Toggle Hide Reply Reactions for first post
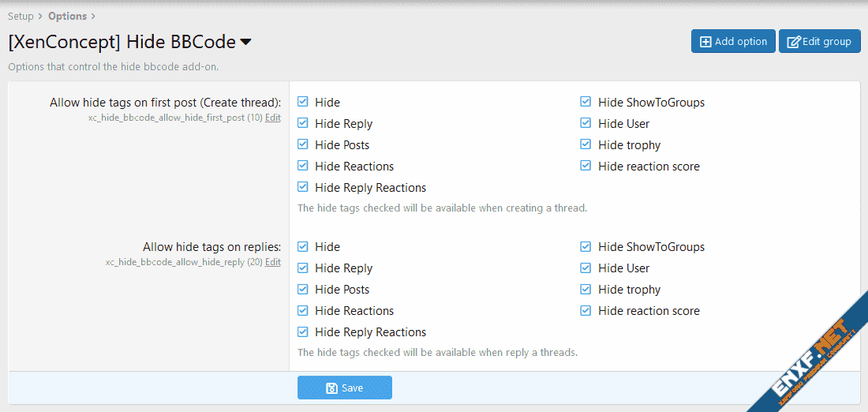This screenshot has width=868, height=412. click(303, 188)
